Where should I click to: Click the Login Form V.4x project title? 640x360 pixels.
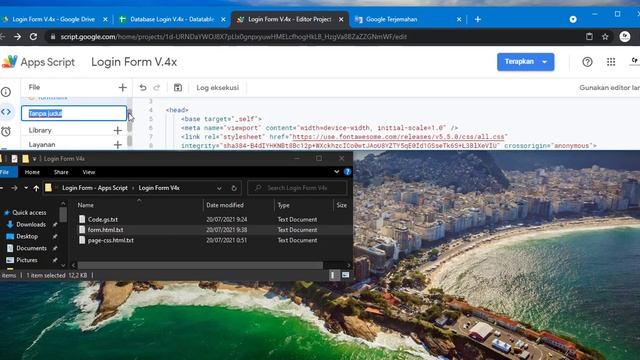[134, 62]
